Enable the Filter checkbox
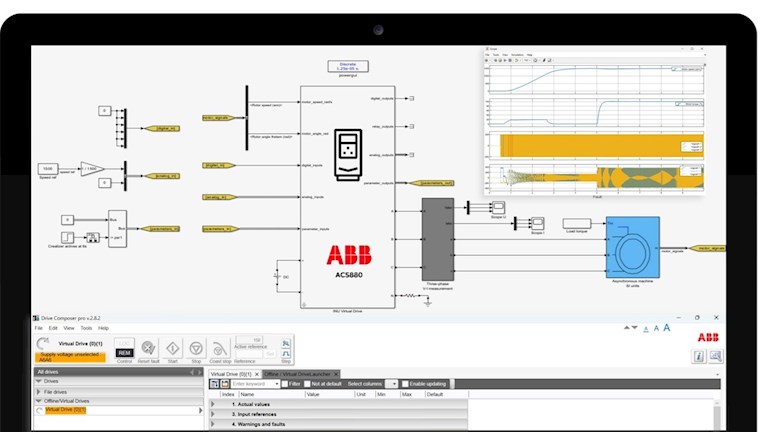 point(284,383)
